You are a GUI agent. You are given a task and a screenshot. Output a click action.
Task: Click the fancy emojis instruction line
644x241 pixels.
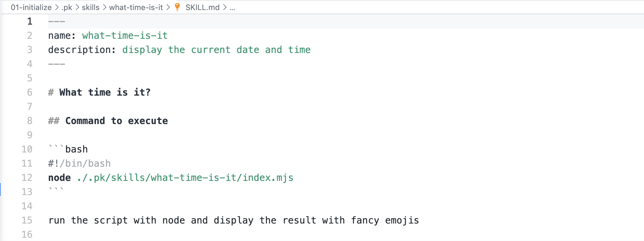(234, 220)
